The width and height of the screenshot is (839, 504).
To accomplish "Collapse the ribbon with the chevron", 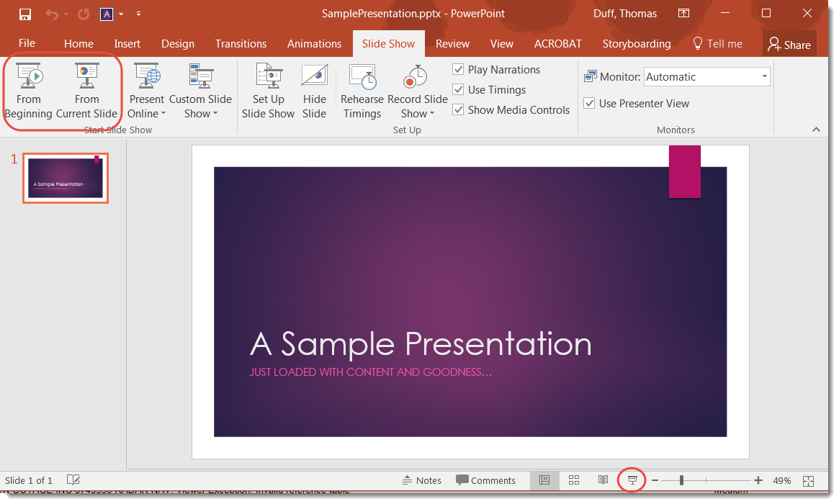I will click(816, 130).
